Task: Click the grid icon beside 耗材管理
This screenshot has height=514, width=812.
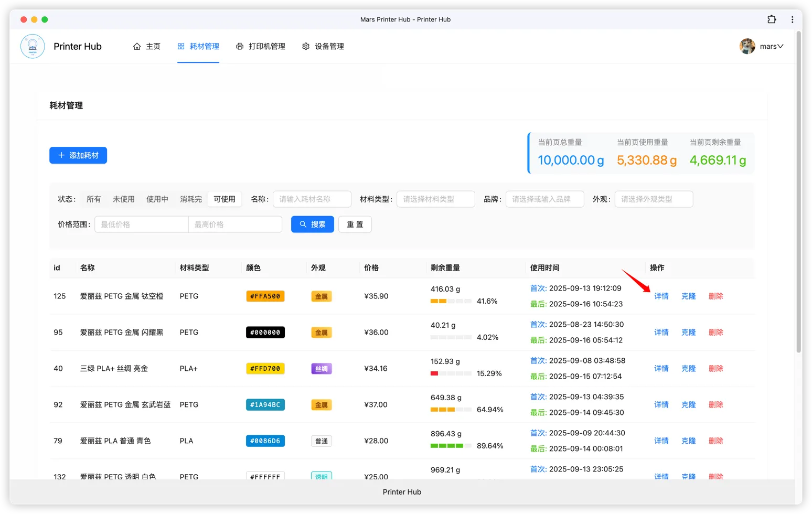Action: click(x=181, y=46)
